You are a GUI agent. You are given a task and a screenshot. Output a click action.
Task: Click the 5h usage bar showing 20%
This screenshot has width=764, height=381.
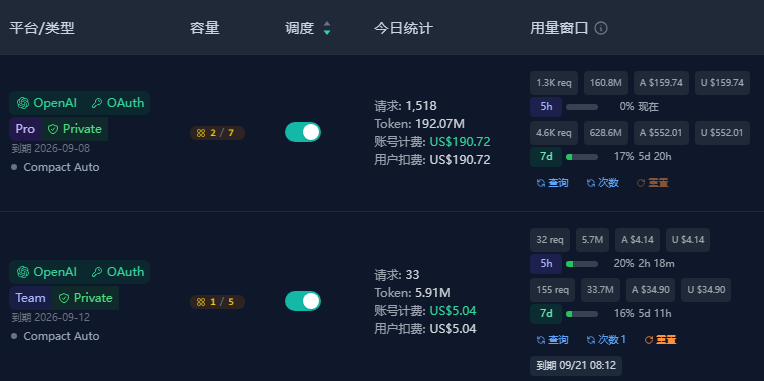582,264
